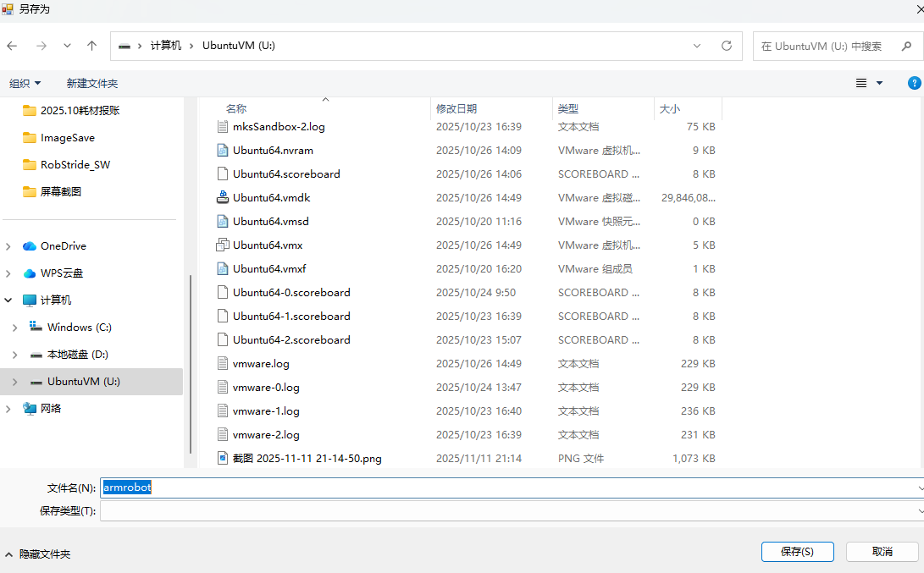The height and width of the screenshot is (573, 924).
Task: Click 保存(S) to save the file
Action: [797, 552]
